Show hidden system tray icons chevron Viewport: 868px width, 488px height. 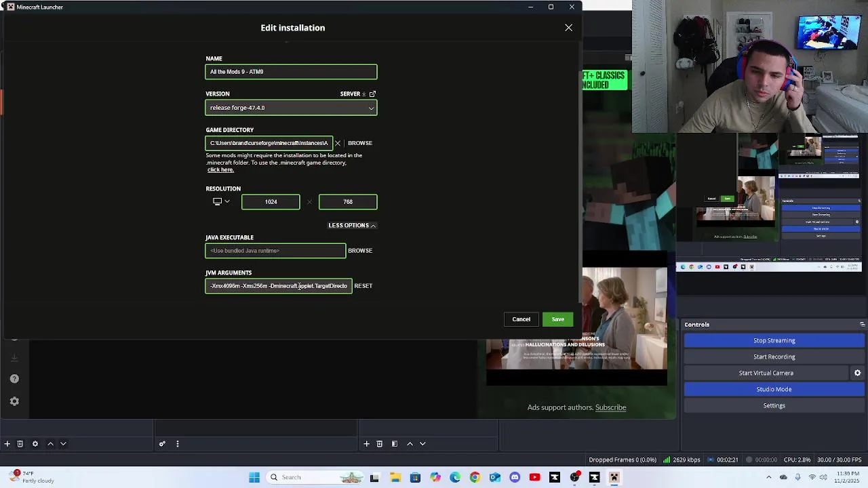768,477
